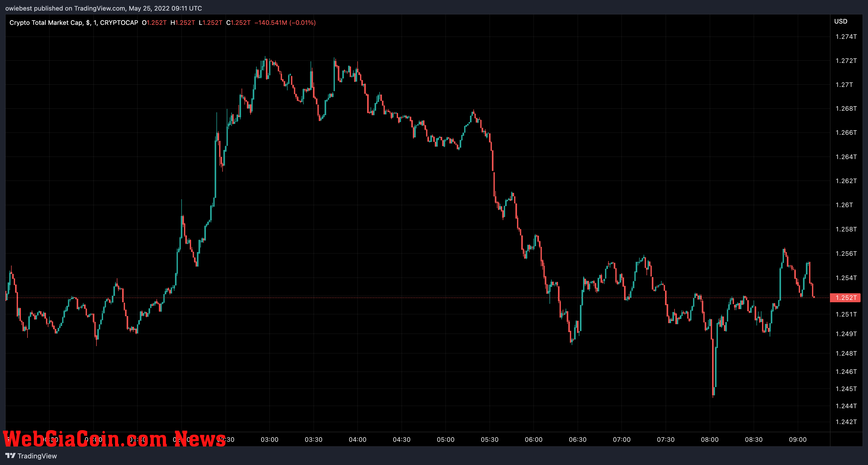Click the 1.248T price axis label

846,353
